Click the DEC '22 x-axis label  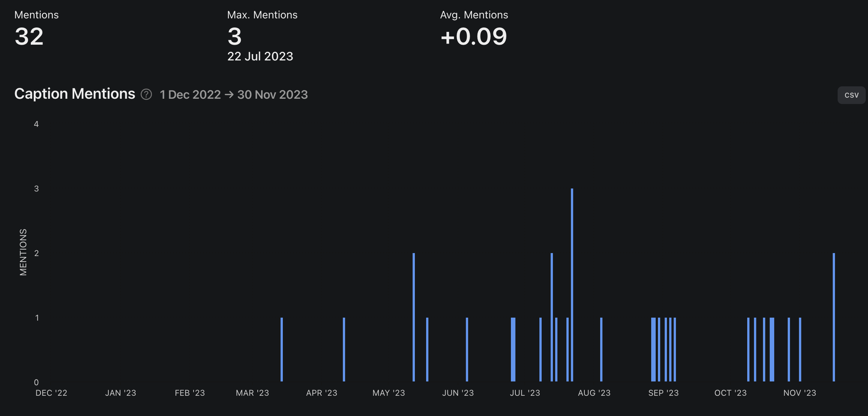[51, 393]
